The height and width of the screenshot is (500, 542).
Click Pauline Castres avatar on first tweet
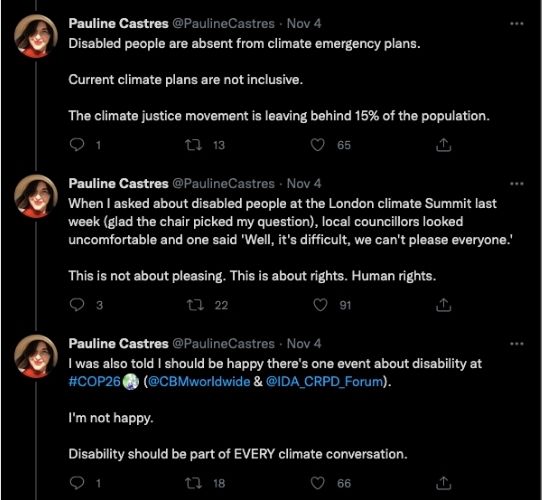tap(36, 36)
